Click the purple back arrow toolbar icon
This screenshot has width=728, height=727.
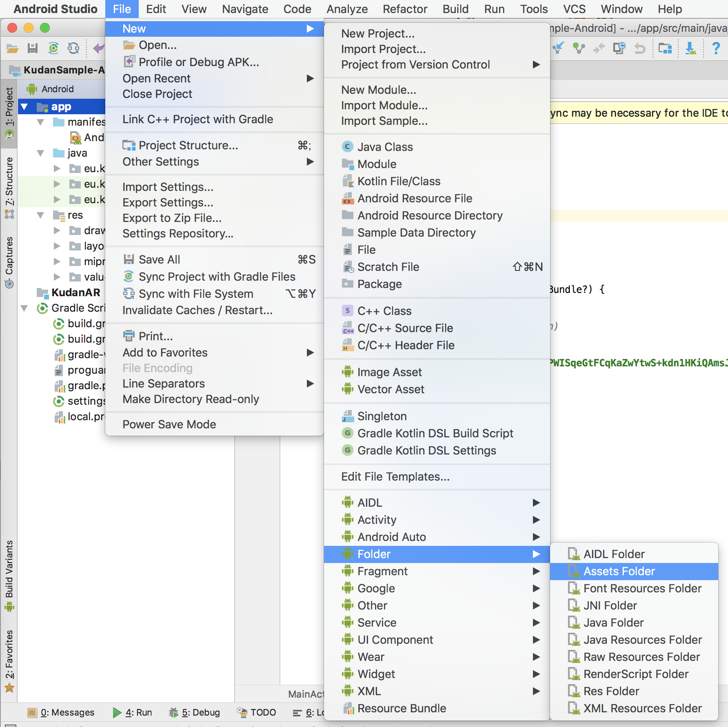pyautogui.click(x=99, y=49)
